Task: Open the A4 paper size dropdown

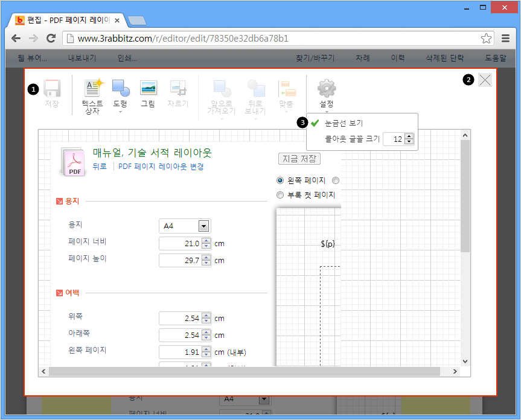Action: pos(203,226)
